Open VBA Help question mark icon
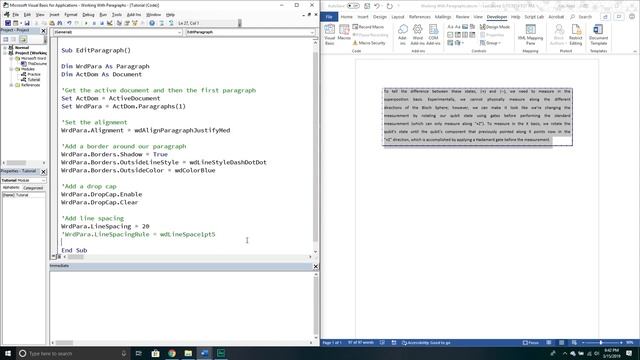Viewport: 640px width, 360px height. coord(152,23)
